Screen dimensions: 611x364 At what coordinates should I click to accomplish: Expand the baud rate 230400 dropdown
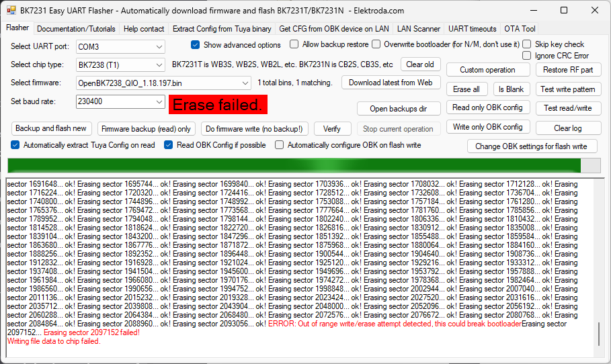120,101
